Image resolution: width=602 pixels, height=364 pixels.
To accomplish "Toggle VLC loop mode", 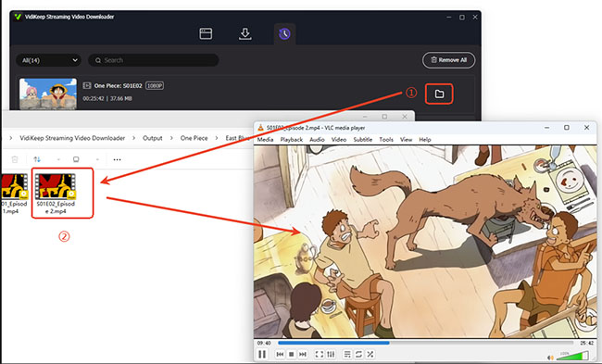I will tap(359, 354).
